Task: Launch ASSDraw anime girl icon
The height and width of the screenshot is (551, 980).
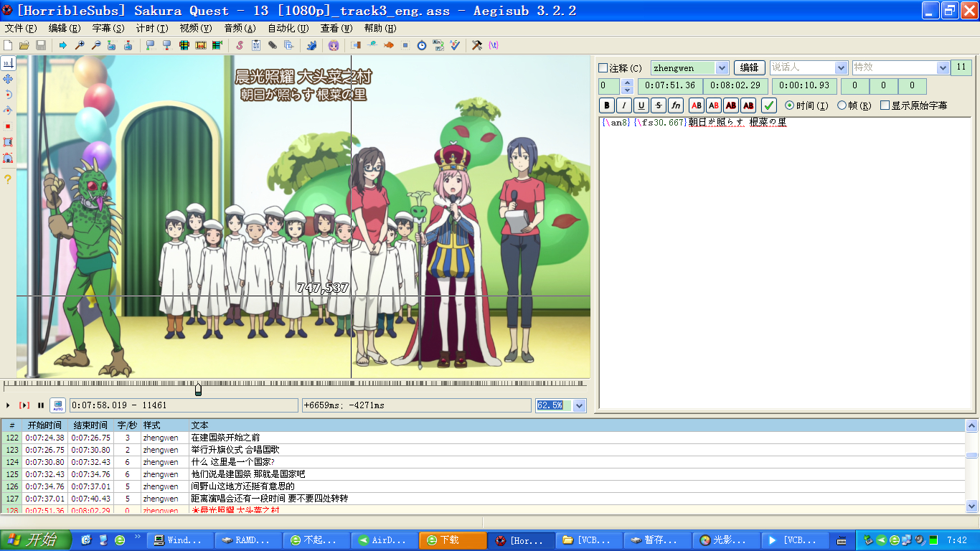Action: pos(334,45)
